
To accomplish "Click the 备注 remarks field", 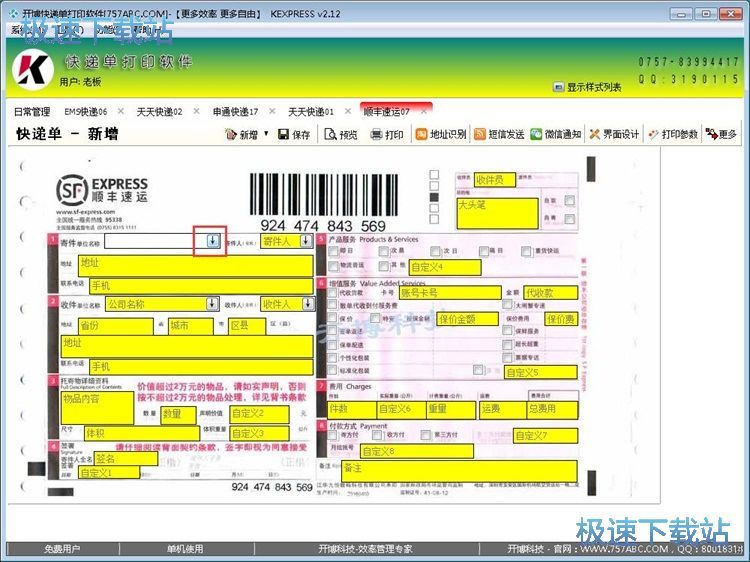I will point(459,471).
